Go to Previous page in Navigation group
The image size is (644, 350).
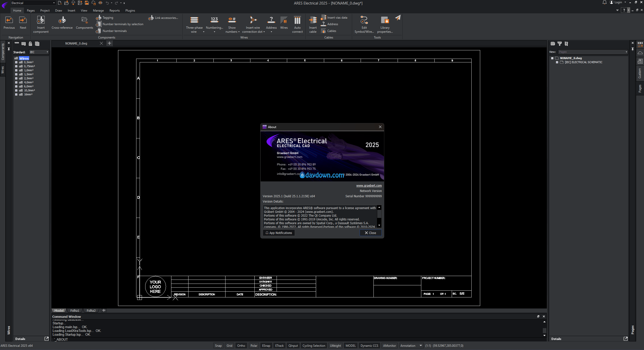[9, 23]
